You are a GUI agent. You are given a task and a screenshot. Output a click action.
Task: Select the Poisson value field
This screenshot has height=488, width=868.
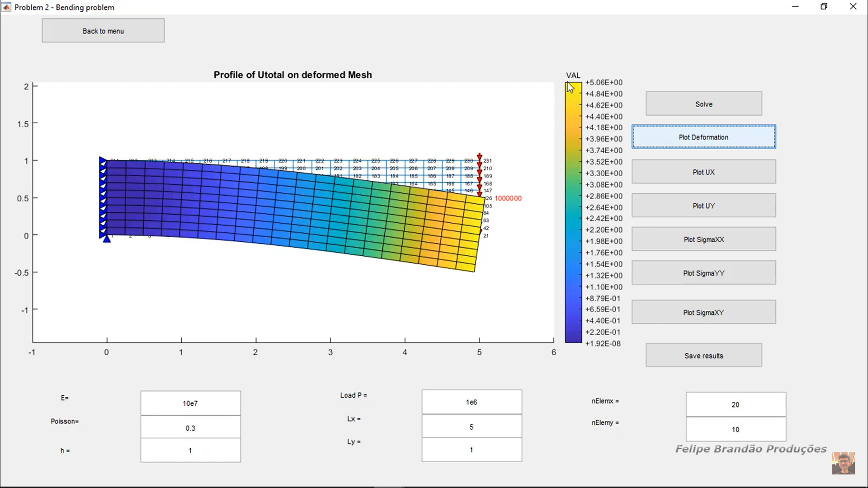coord(190,427)
